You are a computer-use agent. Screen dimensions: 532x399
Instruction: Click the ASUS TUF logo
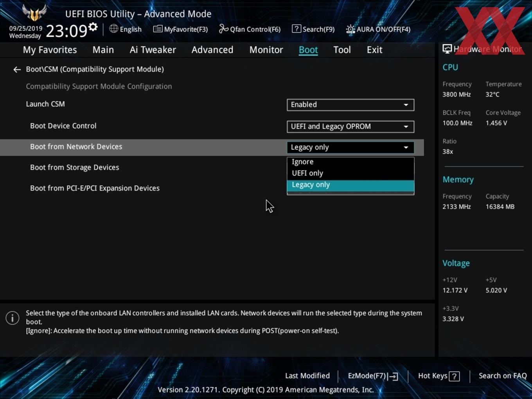(x=34, y=13)
